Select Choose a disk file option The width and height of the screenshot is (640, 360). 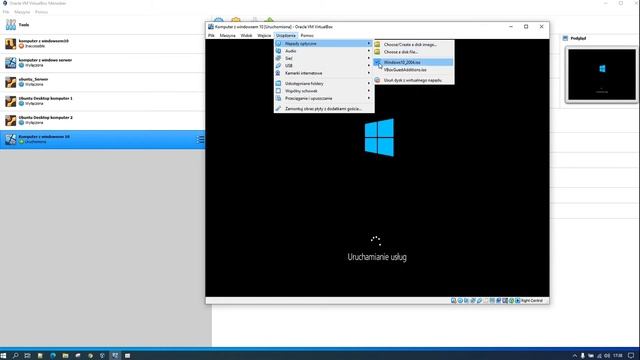[413, 52]
